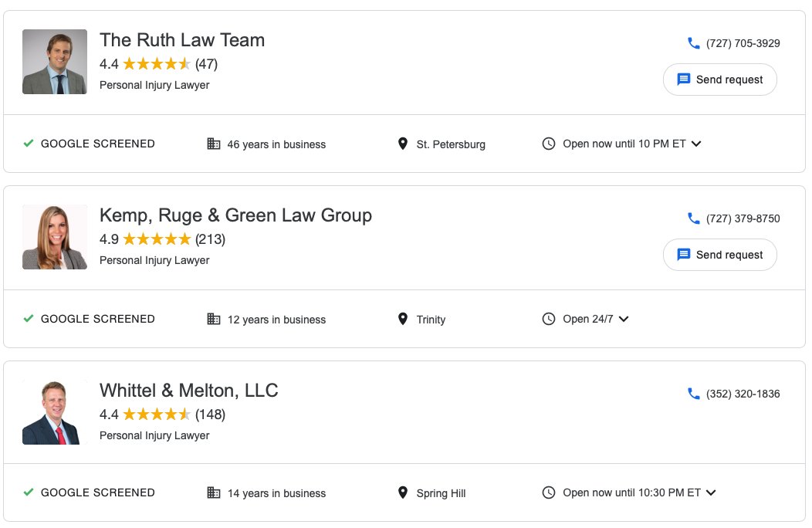812x528 pixels.
Task: Click clock icon beside 10:30 PM ET hours
Action: [549, 492]
